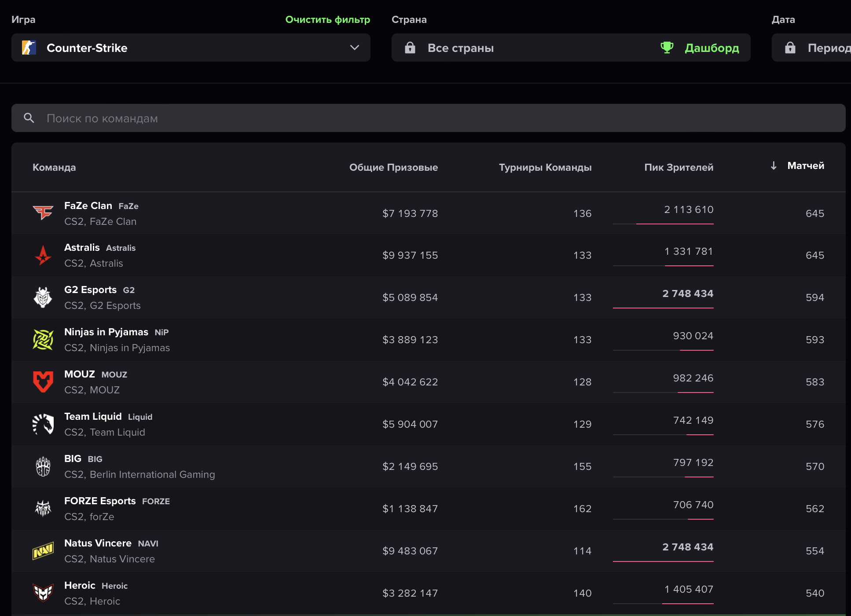The height and width of the screenshot is (616, 851).
Task: Click Очистить фильтр to clear filter
Action: coord(328,19)
